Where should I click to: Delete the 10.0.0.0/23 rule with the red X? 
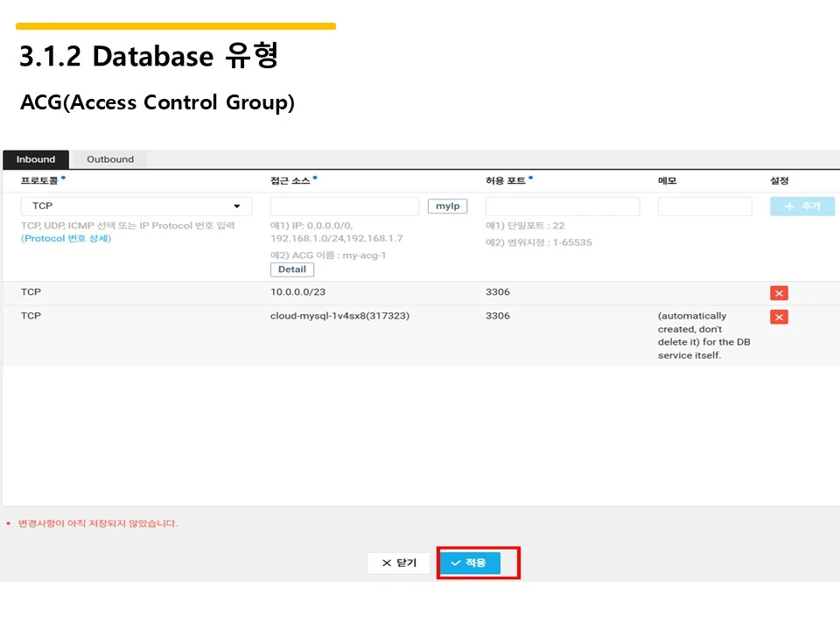coord(779,293)
